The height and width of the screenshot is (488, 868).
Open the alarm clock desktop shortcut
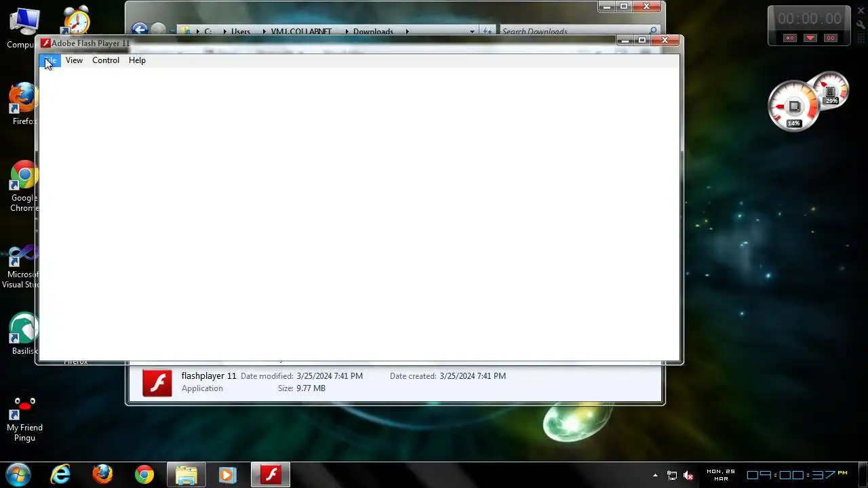tap(76, 20)
